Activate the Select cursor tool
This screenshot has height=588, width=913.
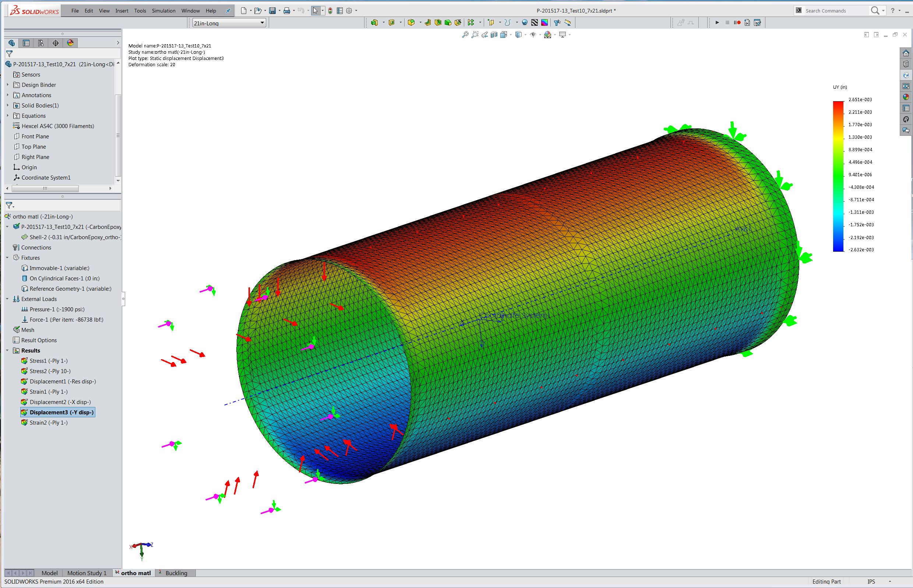pyautogui.click(x=315, y=11)
